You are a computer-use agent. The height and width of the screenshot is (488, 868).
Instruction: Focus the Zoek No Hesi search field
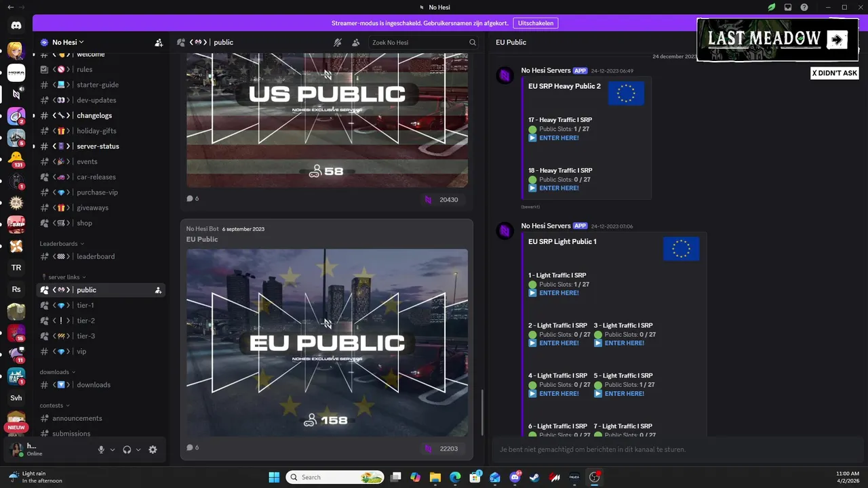pos(424,42)
